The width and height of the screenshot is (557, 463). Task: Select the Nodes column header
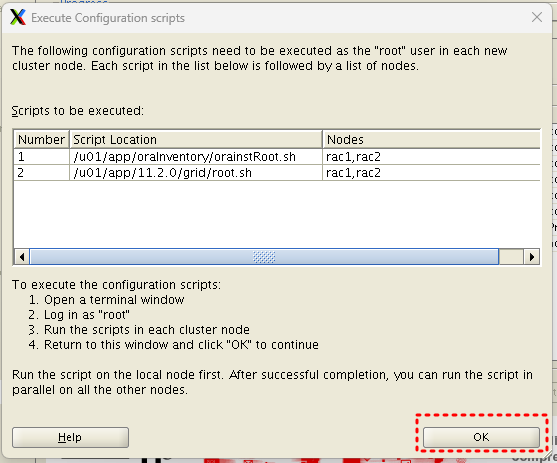click(x=431, y=139)
